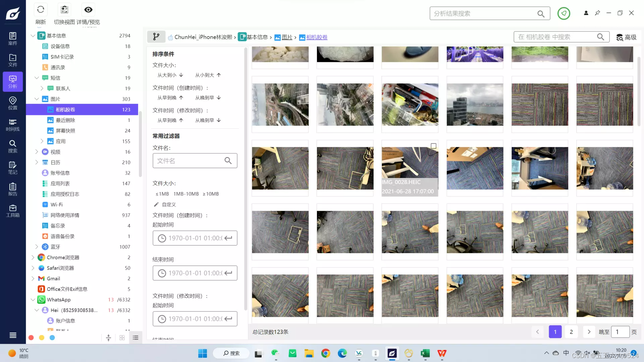The height and width of the screenshot is (362, 644).
Task: Click the green shield icon at top
Action: point(563,13)
